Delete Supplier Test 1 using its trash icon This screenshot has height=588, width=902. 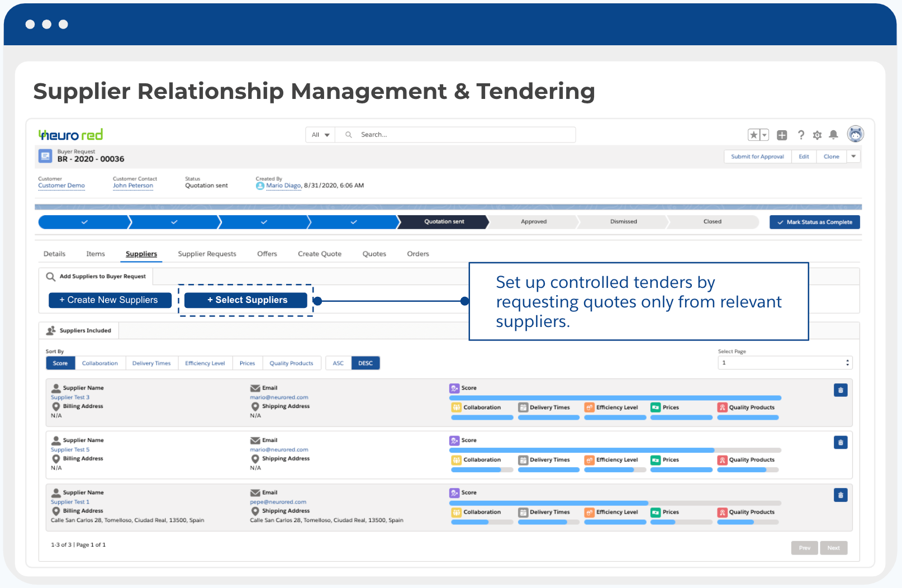click(840, 495)
